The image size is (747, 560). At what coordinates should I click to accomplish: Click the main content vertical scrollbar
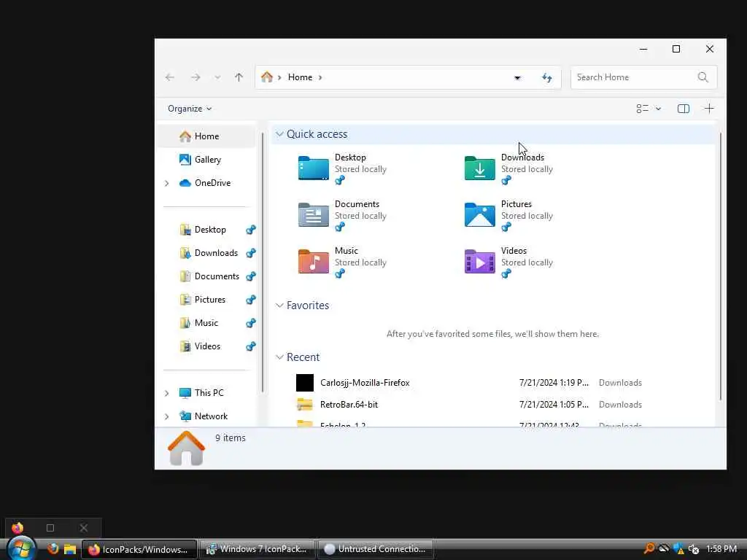point(720,267)
